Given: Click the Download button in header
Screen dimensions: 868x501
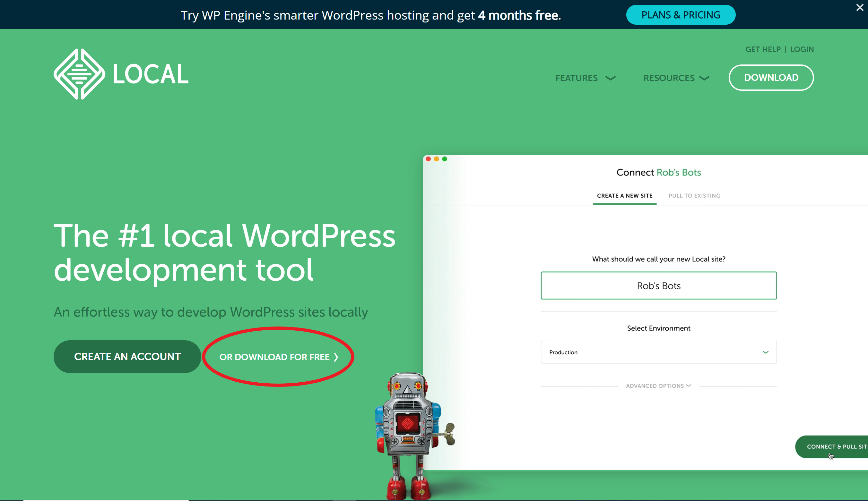Looking at the screenshot, I should point(771,77).
